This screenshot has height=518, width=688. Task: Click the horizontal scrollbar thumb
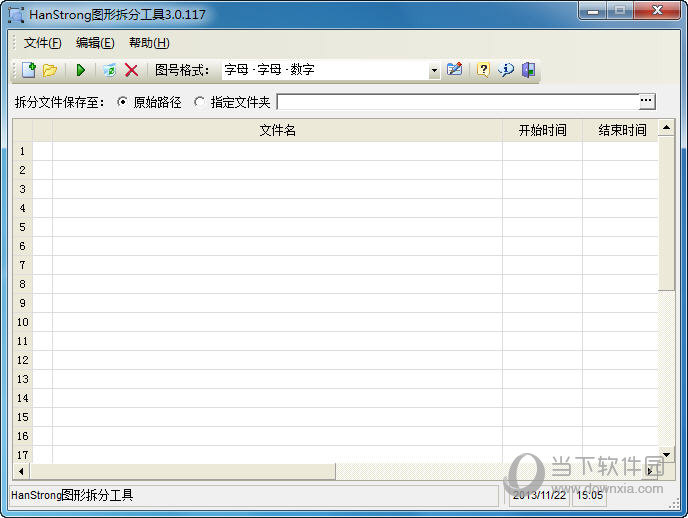183,472
